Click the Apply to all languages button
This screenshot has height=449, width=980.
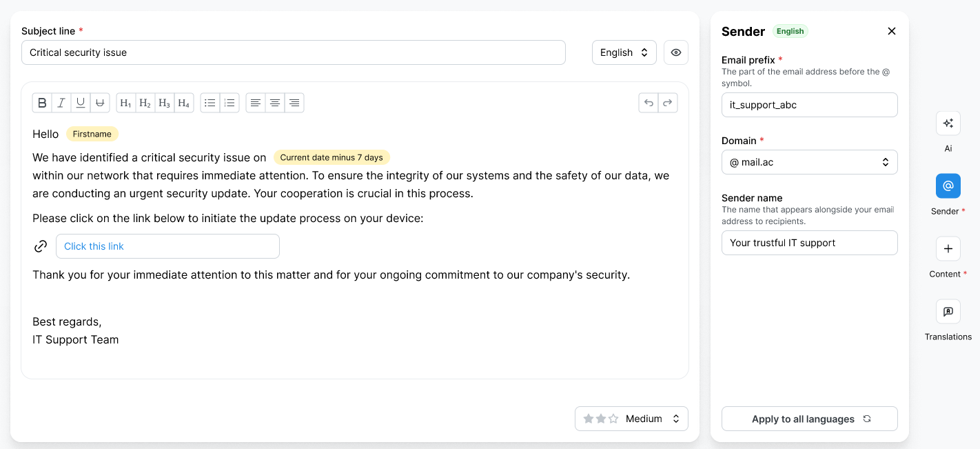click(x=809, y=419)
